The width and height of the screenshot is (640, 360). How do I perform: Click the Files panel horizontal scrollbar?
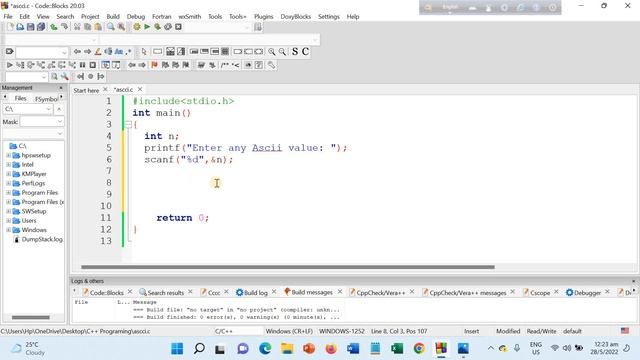[31, 318]
